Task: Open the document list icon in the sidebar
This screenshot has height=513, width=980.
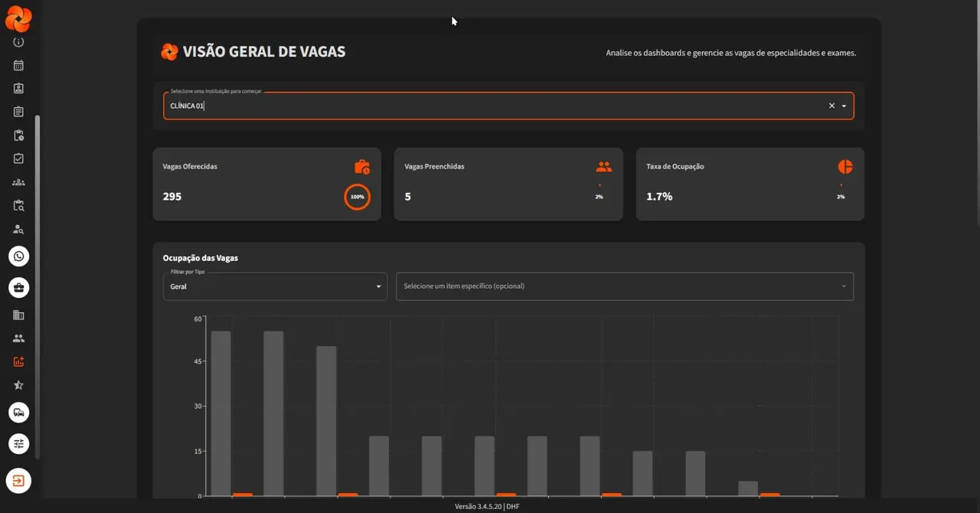Action: 18,112
